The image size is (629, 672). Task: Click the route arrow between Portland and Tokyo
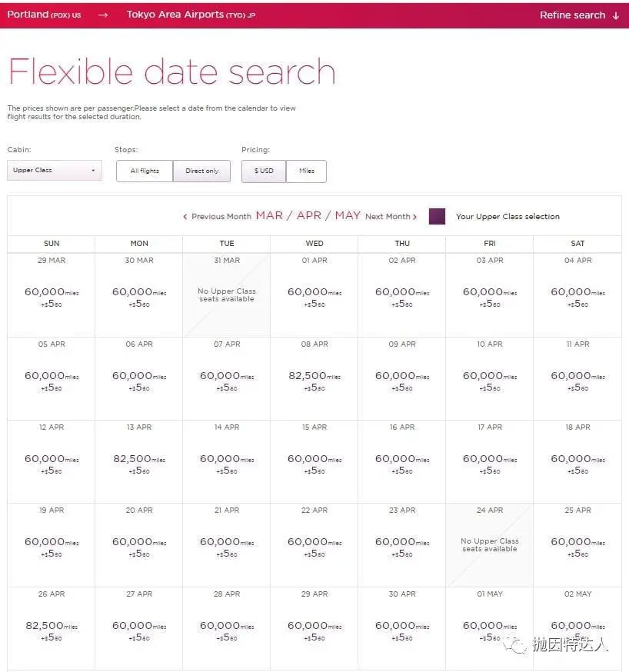[103, 15]
